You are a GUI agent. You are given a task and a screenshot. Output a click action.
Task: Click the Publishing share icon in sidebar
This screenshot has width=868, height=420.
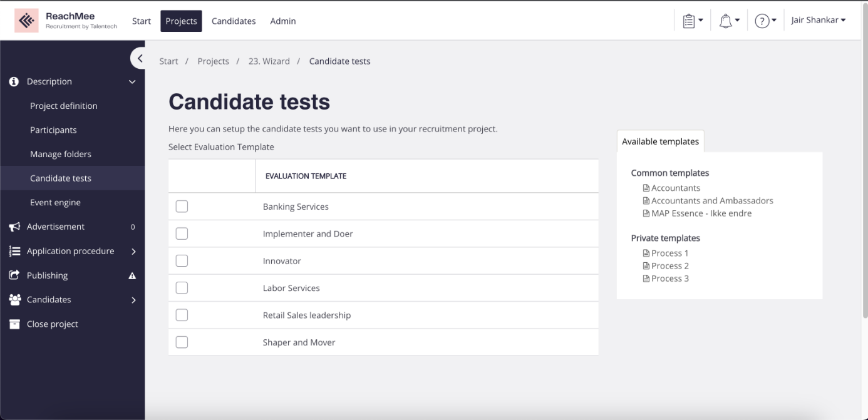coord(14,275)
